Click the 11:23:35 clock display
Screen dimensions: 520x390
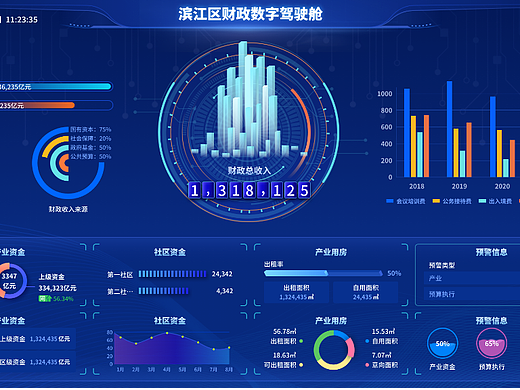(x=22, y=20)
